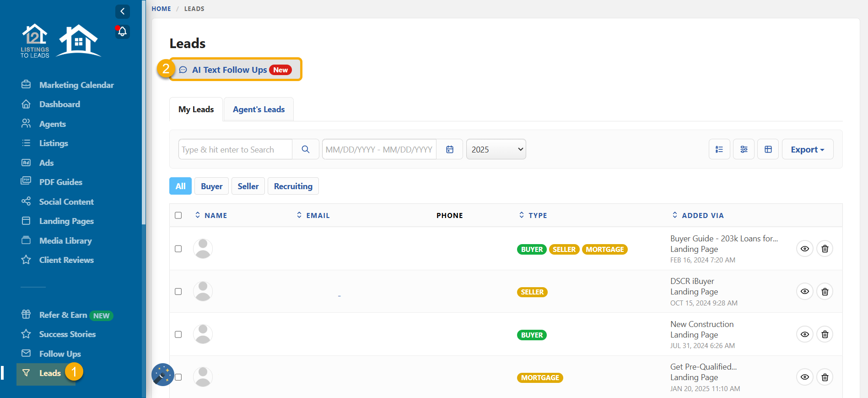This screenshot has width=868, height=398.
Task: Click the search magnifier icon
Action: click(306, 149)
